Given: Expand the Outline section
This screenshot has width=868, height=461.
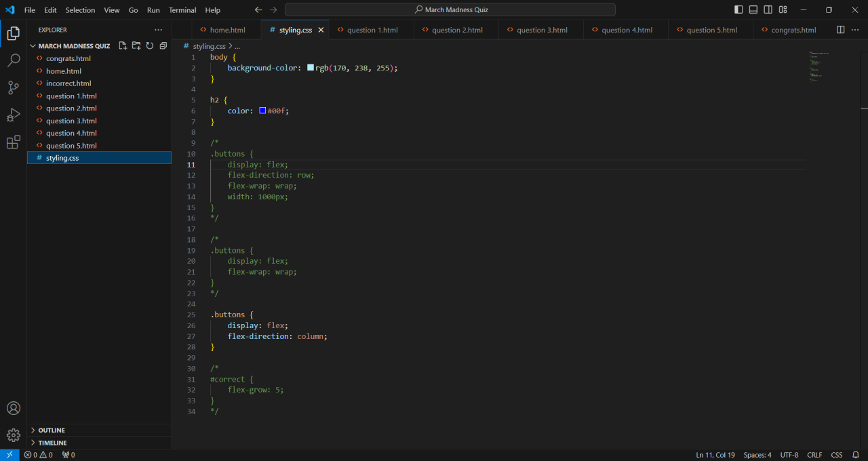Looking at the screenshot, I should [x=52, y=430].
